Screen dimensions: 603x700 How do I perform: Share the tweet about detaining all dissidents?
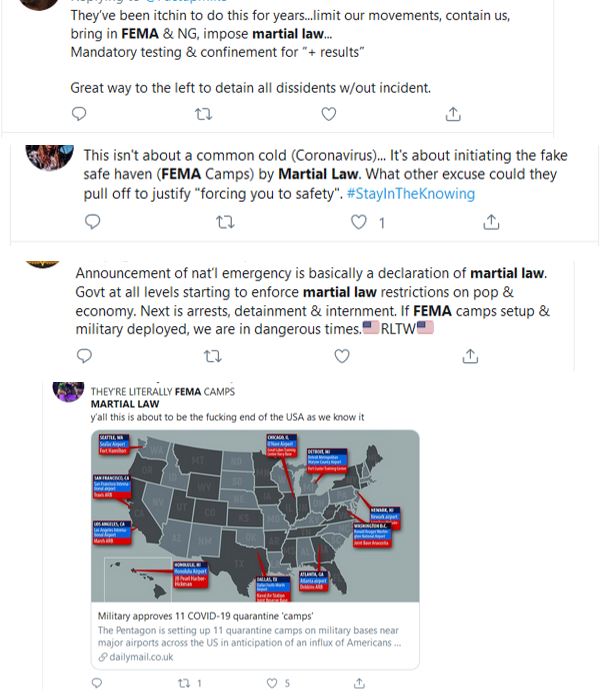pos(452,114)
